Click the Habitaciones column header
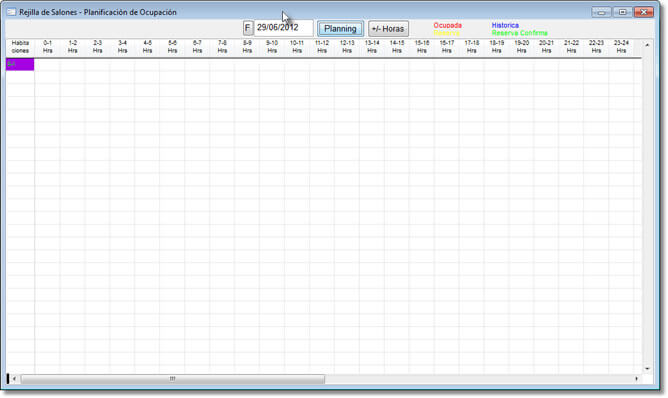668x398 pixels. click(20, 47)
